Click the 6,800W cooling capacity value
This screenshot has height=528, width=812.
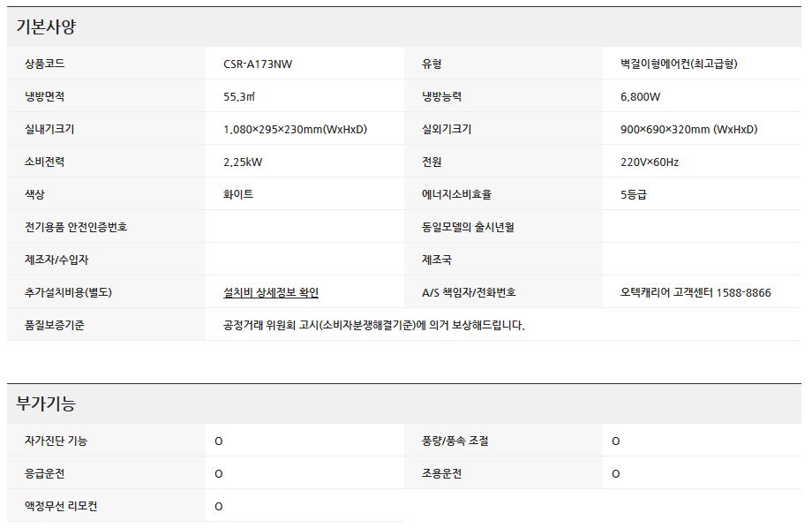[641, 97]
